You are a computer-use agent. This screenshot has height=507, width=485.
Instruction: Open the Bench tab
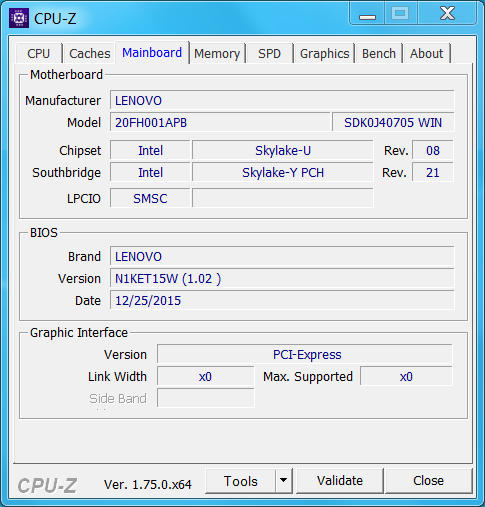379,53
